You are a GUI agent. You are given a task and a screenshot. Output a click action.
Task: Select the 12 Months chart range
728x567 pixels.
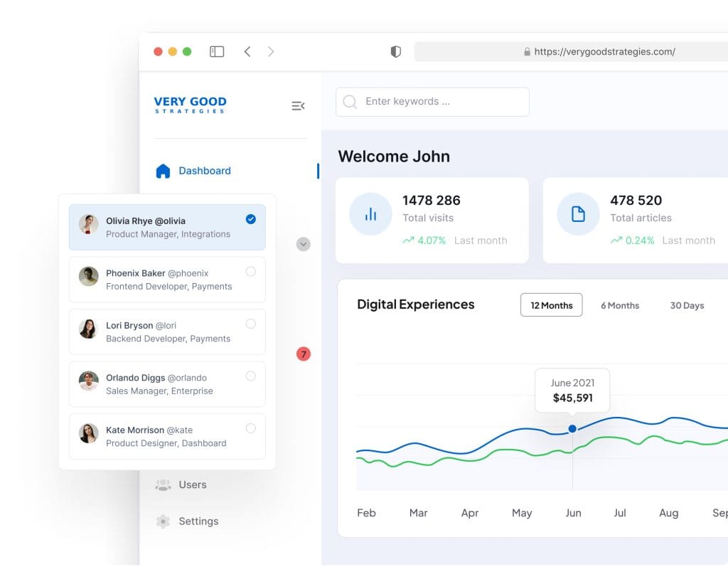click(551, 305)
